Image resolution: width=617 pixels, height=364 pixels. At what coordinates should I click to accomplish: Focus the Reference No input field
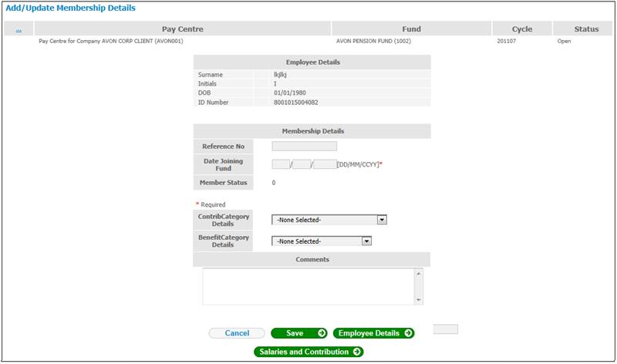coord(304,146)
